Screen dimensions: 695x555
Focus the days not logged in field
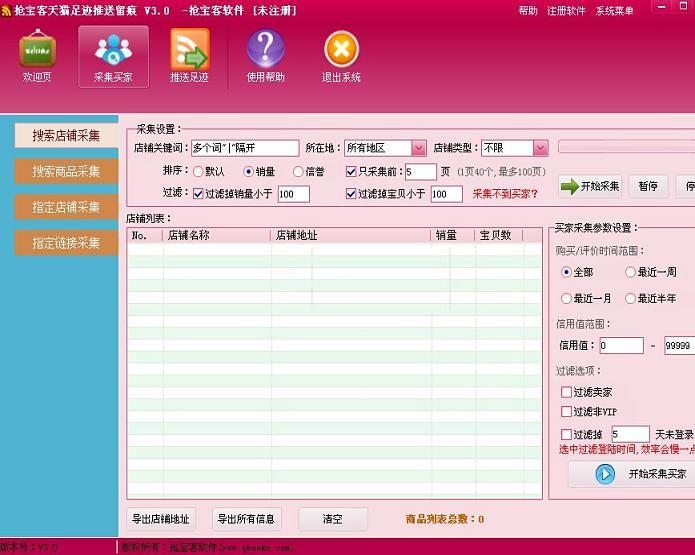pyautogui.click(x=631, y=434)
